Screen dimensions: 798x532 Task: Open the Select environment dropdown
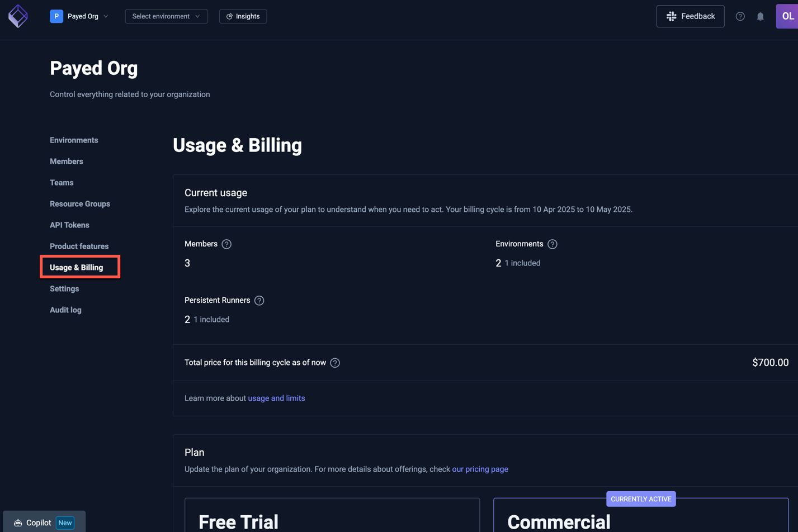[x=166, y=16]
